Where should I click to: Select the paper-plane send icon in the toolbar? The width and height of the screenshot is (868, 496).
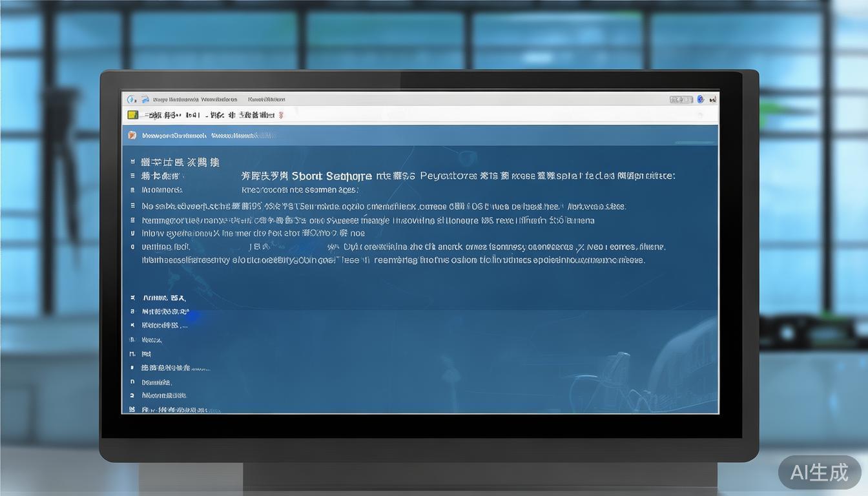145,99
